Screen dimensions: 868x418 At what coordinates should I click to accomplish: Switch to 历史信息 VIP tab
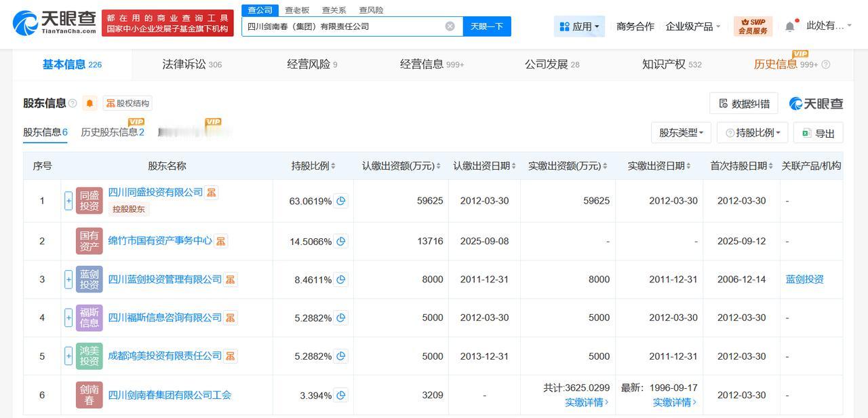pos(786,64)
